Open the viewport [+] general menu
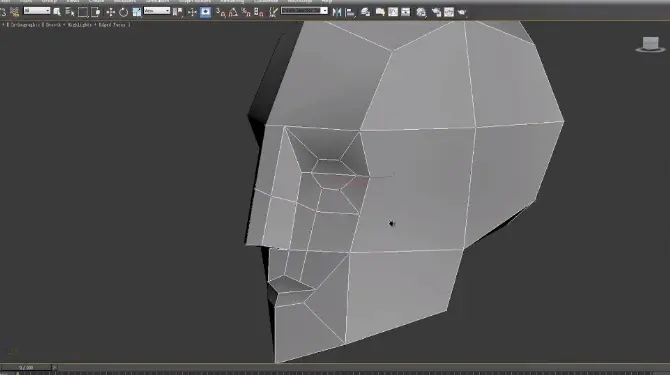The height and width of the screenshot is (375, 670). pyautogui.click(x=4, y=25)
